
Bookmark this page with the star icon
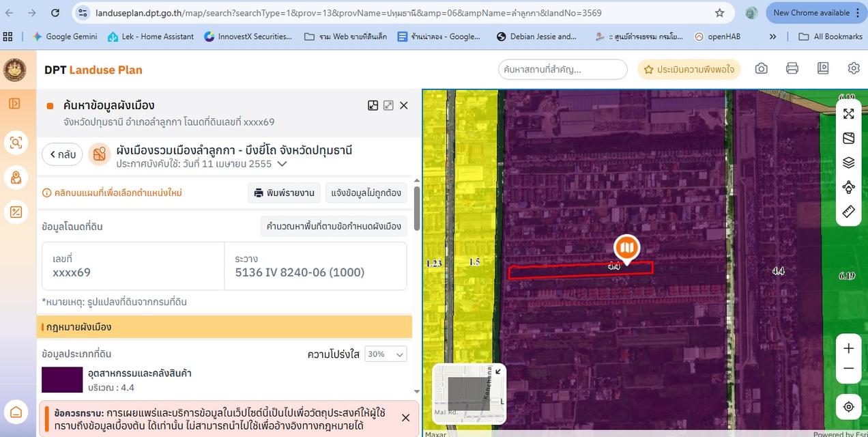pyautogui.click(x=719, y=13)
